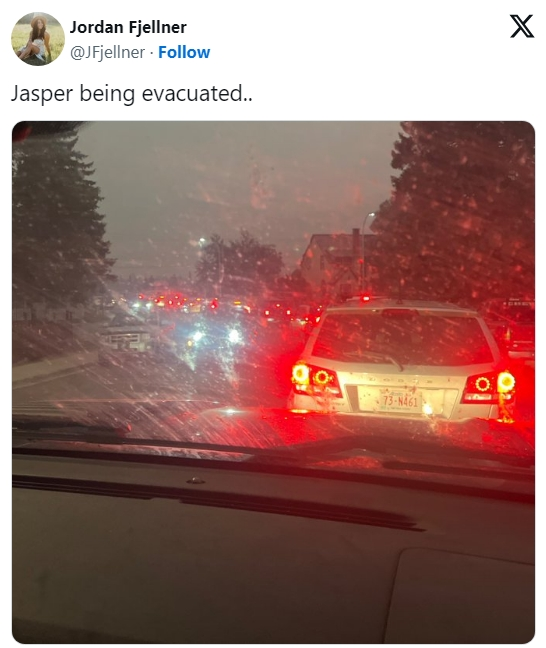This screenshot has width=546, height=648.
Task: Open the X logo link
Action: click(x=522, y=26)
